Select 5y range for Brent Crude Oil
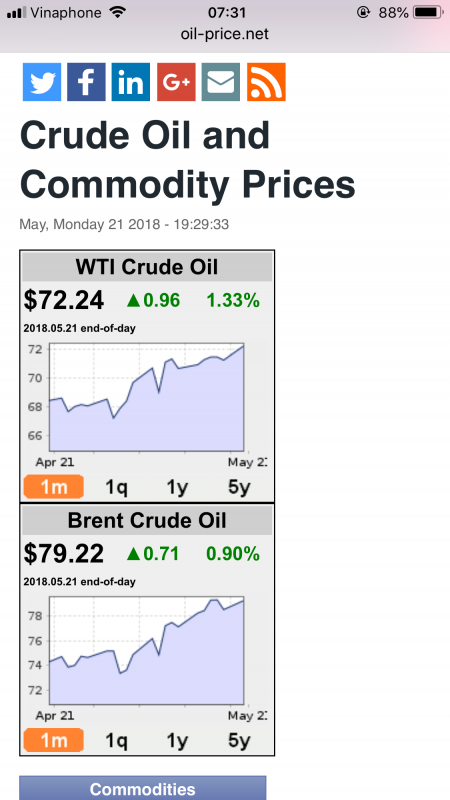450x800 pixels. pos(239,740)
